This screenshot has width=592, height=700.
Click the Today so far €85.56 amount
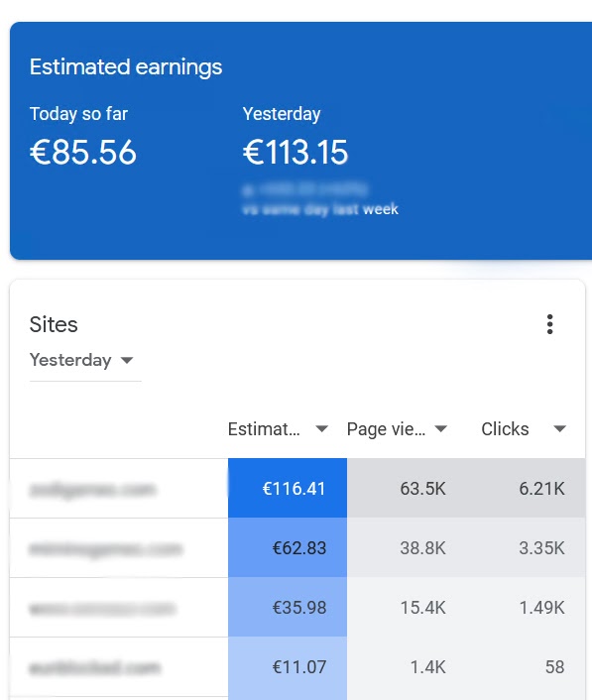pos(83,153)
